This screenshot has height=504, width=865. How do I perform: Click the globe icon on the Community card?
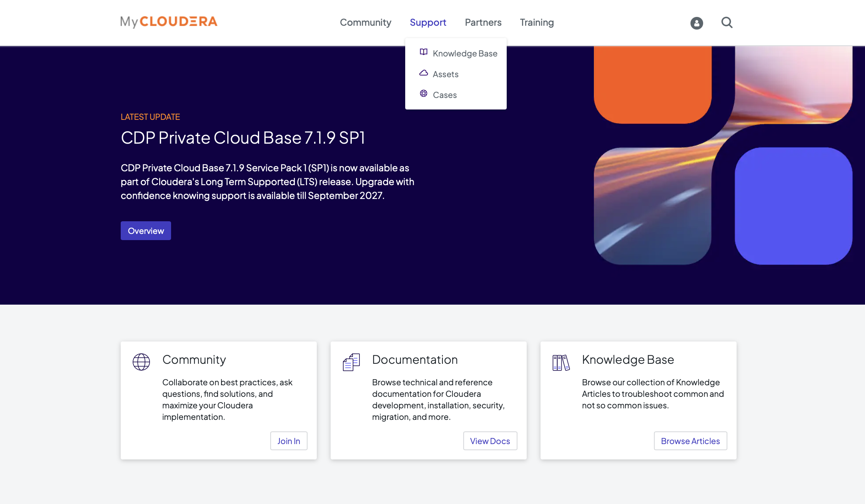(141, 361)
